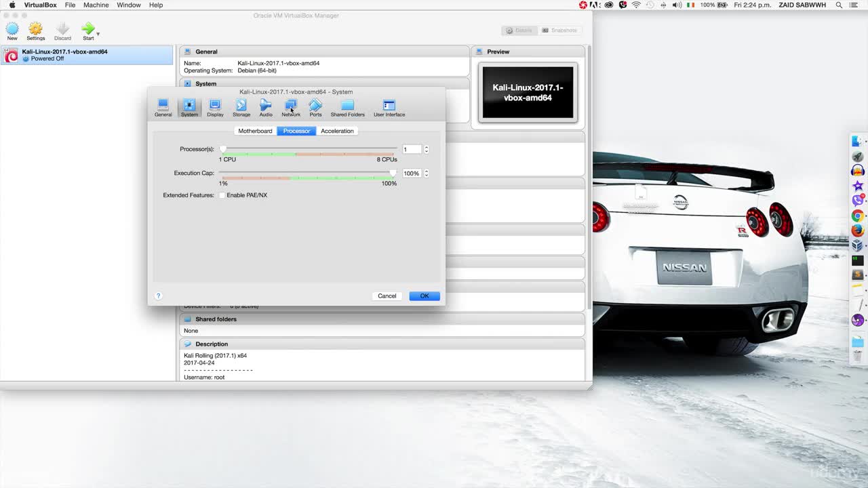Switch to the Motherboard tab
Screen dimensions: 868x488
[x=255, y=131]
